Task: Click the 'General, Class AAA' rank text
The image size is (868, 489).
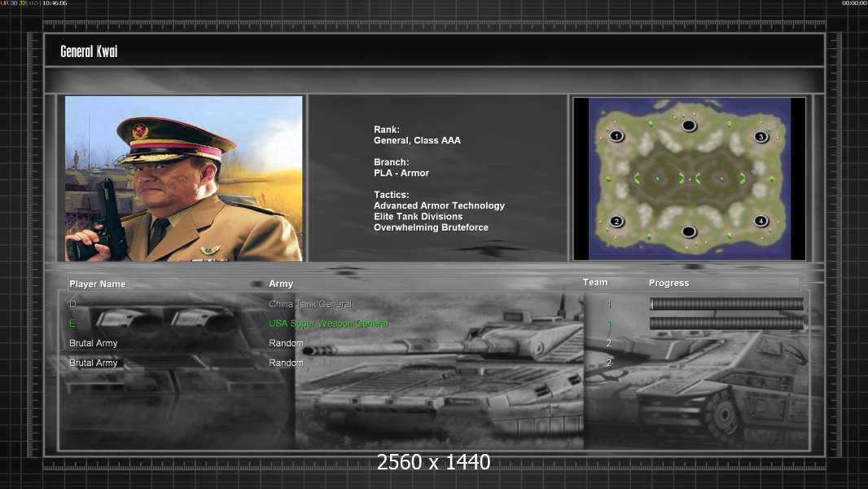Action: pos(417,141)
